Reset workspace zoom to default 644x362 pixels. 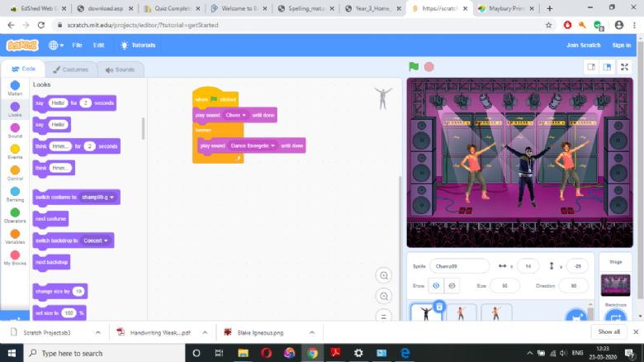[x=384, y=316]
